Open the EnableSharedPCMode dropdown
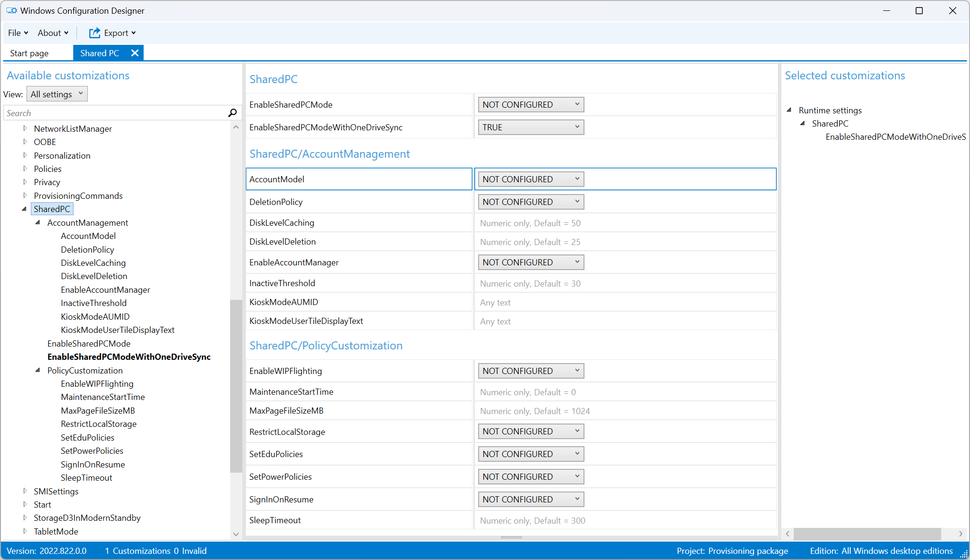Screen dimensions: 970x560 tap(531, 104)
